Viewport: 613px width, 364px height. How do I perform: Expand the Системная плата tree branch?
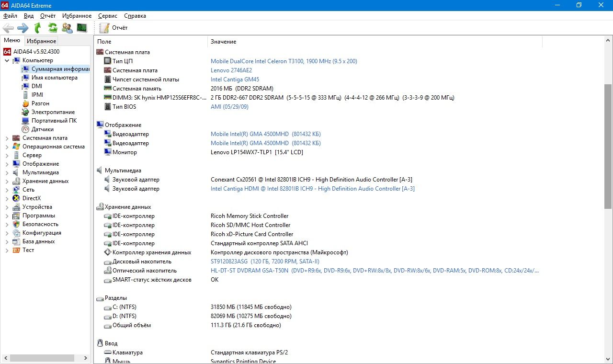(x=7, y=138)
